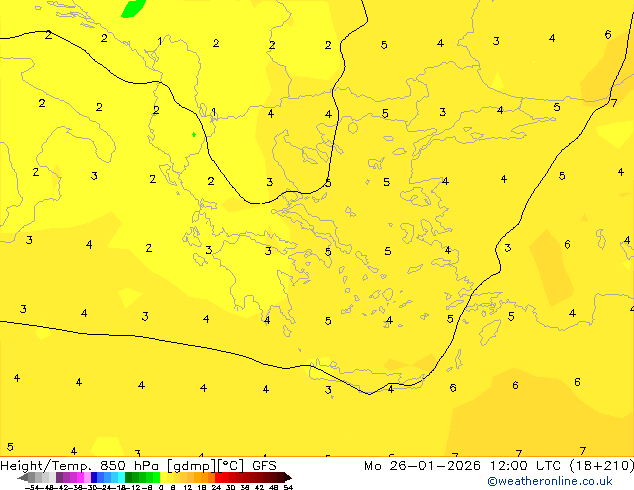Pick the bright red legend swatch above 24
634x490 pixels.
click(218, 477)
